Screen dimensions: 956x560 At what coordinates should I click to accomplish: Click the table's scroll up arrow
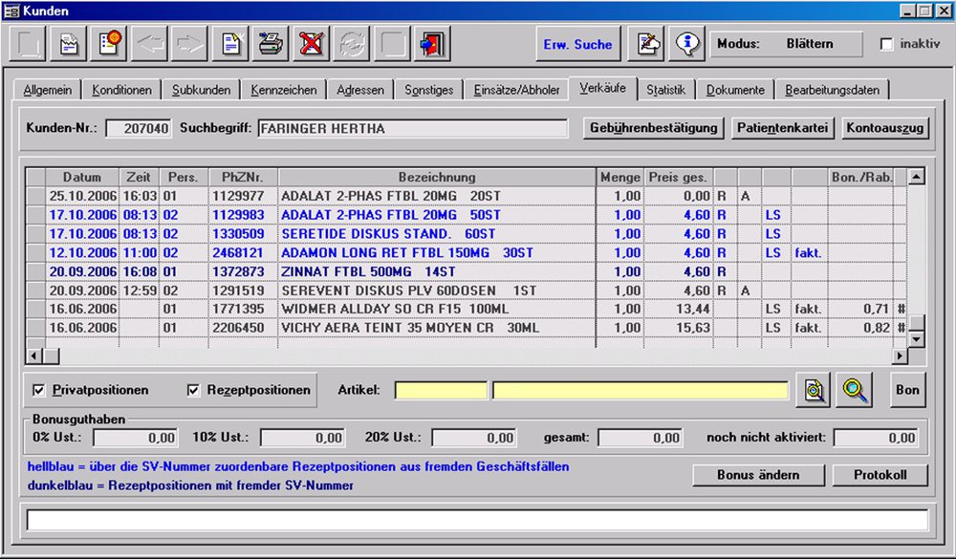point(916,177)
